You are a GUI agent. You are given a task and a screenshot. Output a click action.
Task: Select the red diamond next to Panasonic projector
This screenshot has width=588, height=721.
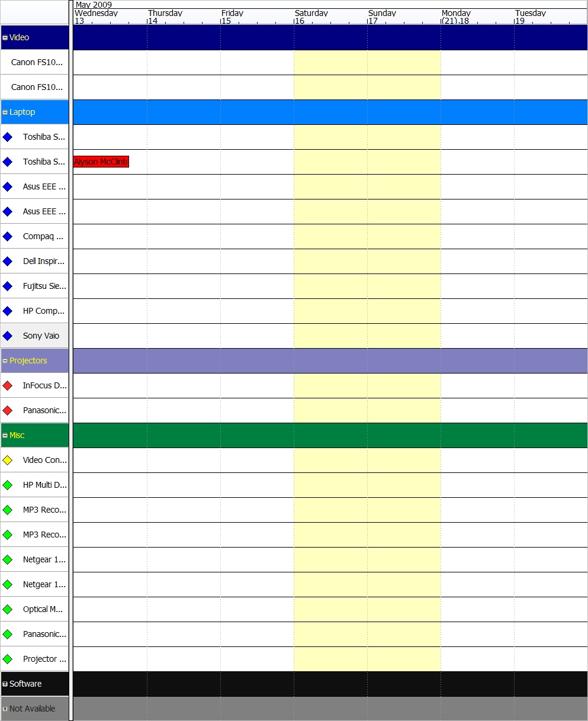(7, 410)
